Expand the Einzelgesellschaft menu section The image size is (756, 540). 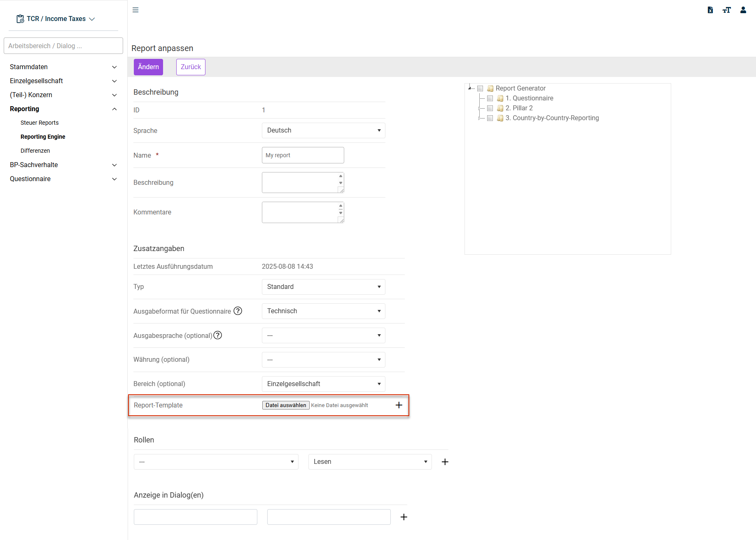(63, 81)
